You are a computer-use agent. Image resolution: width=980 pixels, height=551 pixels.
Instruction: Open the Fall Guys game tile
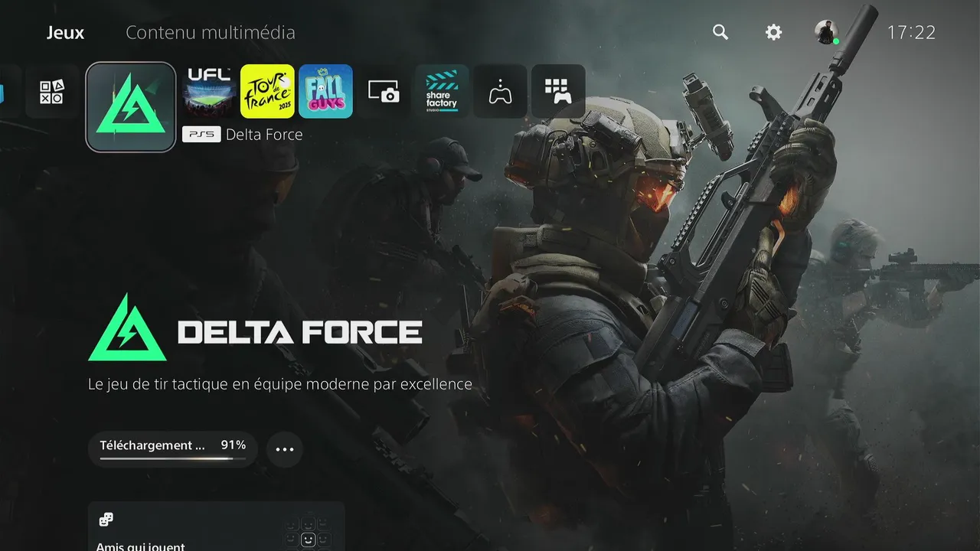point(325,91)
